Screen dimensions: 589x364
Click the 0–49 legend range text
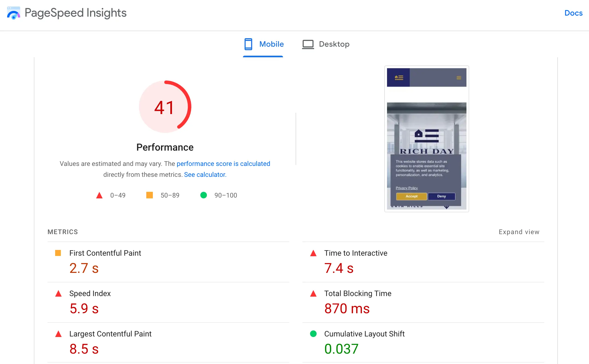(x=118, y=195)
